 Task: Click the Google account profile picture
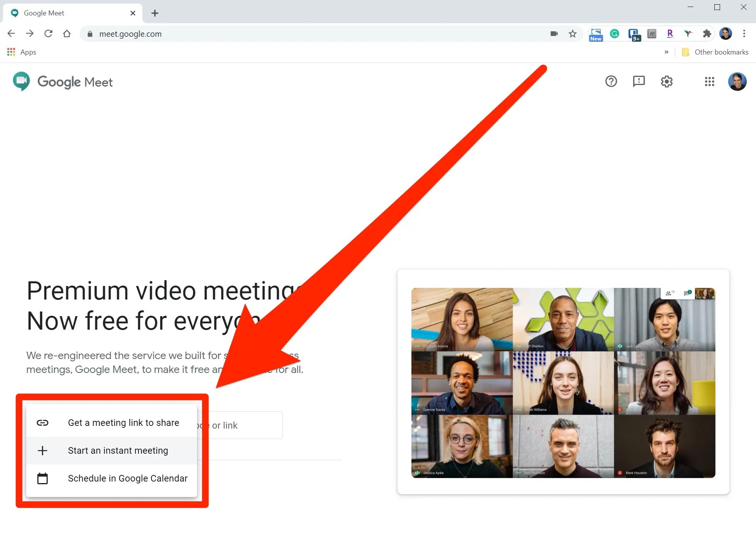[x=737, y=81]
